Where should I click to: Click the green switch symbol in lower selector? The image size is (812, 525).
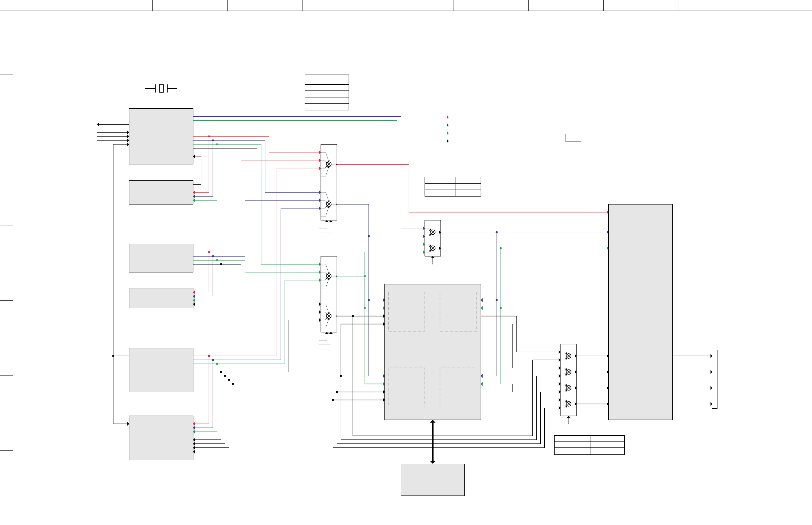[x=329, y=276]
